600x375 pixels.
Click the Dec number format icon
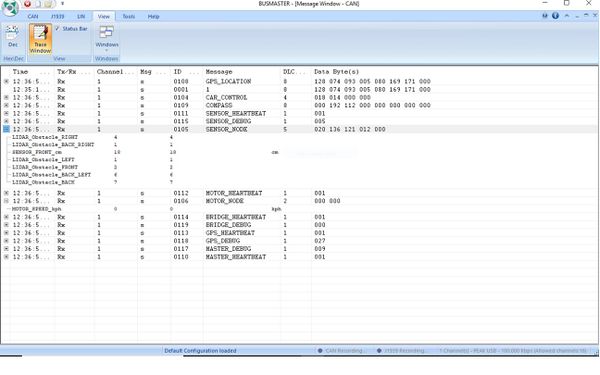(13, 37)
